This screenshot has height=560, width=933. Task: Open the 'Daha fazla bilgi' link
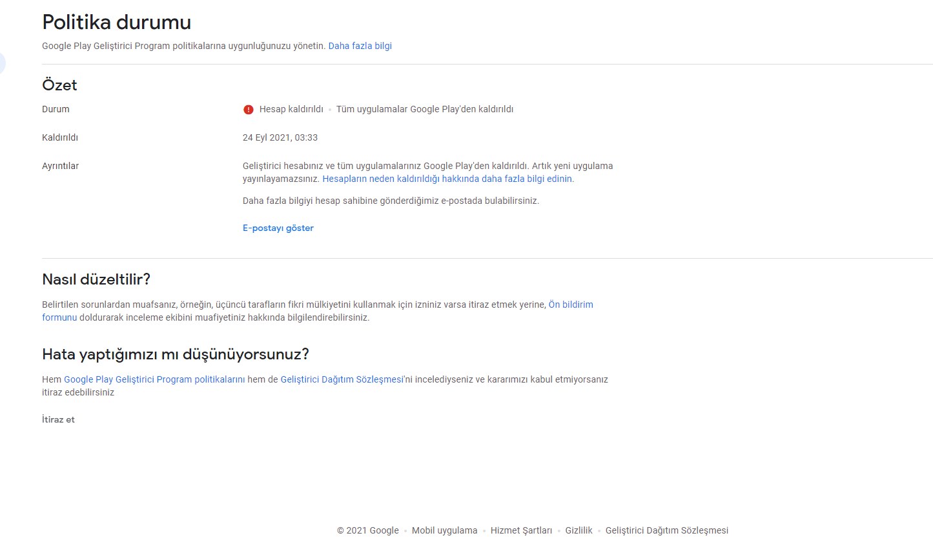pyautogui.click(x=360, y=46)
